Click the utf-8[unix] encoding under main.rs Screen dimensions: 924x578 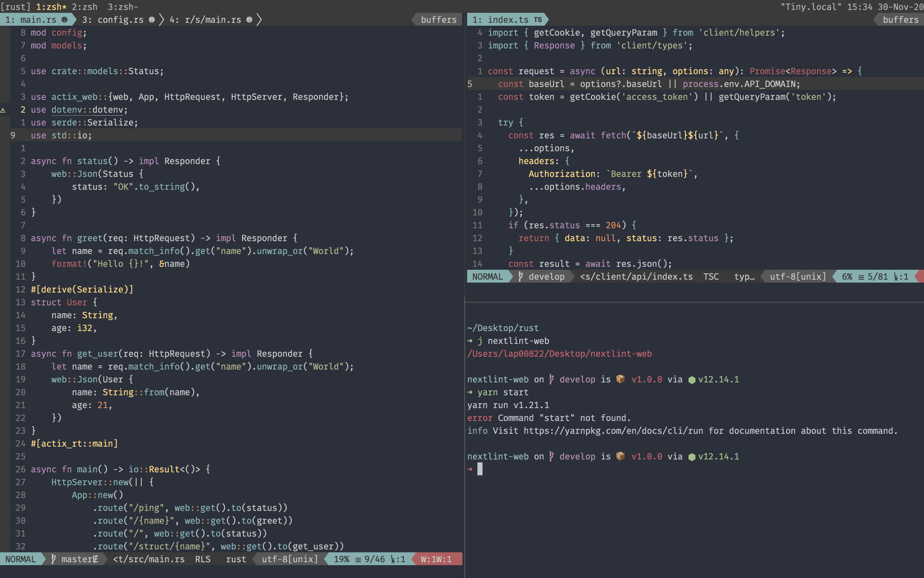tap(290, 559)
